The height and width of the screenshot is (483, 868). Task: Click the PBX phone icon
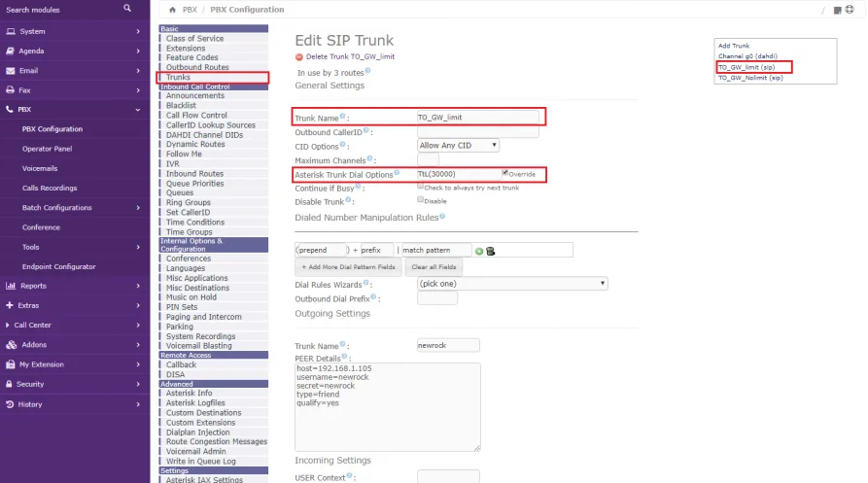click(10, 110)
